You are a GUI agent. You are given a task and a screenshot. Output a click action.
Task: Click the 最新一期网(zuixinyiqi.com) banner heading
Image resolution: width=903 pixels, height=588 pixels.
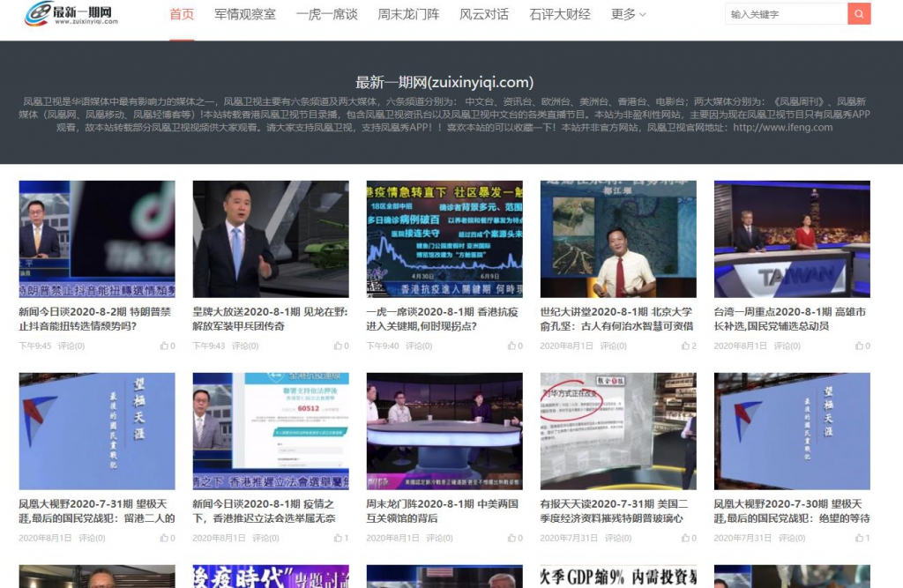coord(444,82)
